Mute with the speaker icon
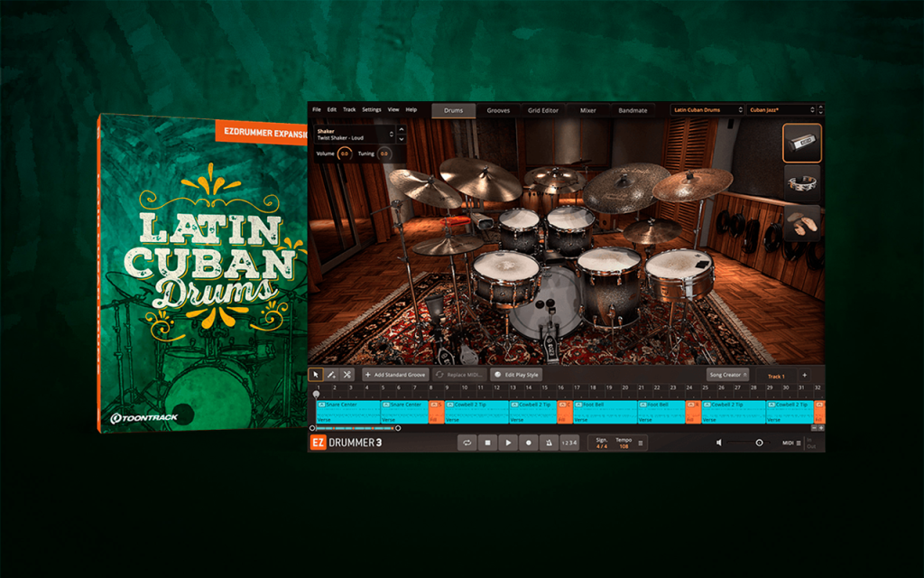Viewport: 924px width, 578px height. pos(719,443)
